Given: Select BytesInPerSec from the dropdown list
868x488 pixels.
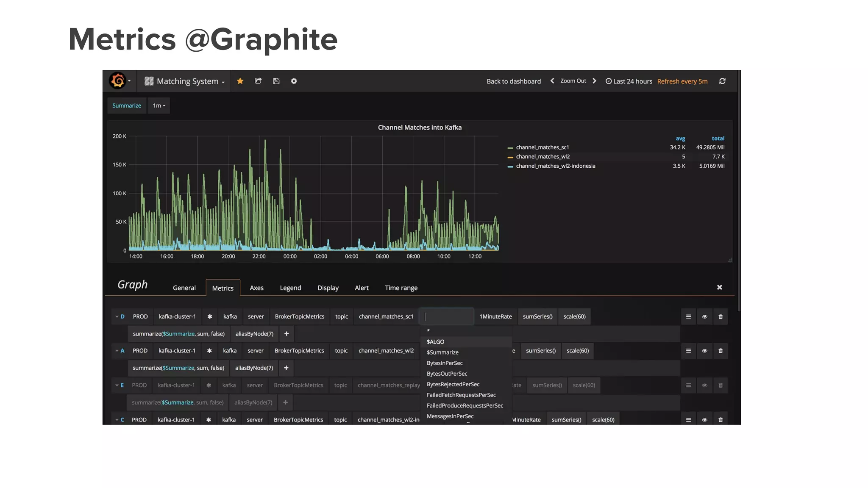Looking at the screenshot, I should click(x=445, y=363).
